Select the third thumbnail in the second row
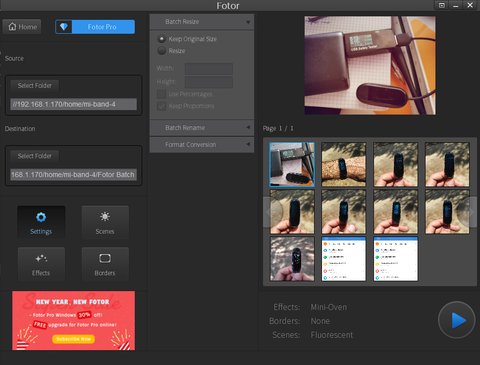 pos(395,212)
